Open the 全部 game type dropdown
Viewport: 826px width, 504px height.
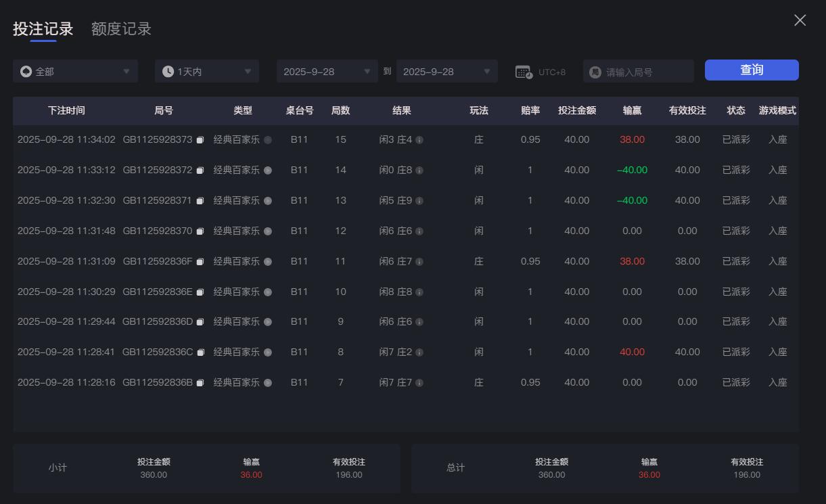click(75, 70)
